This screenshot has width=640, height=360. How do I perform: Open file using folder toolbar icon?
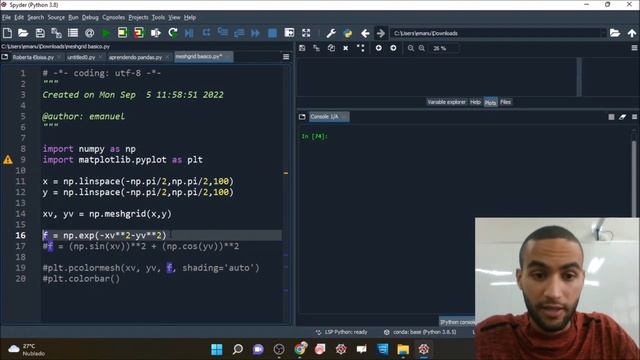[x=23, y=33]
